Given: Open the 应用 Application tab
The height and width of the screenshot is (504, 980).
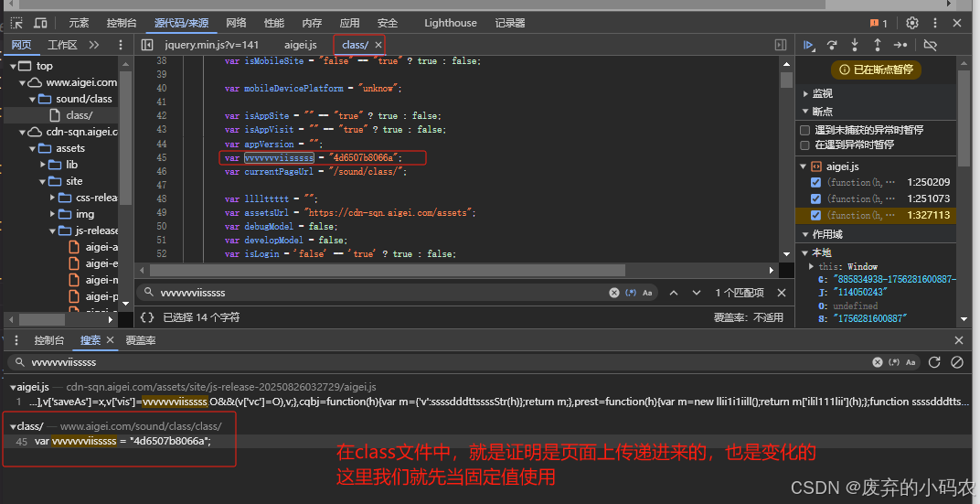Looking at the screenshot, I should coord(349,23).
